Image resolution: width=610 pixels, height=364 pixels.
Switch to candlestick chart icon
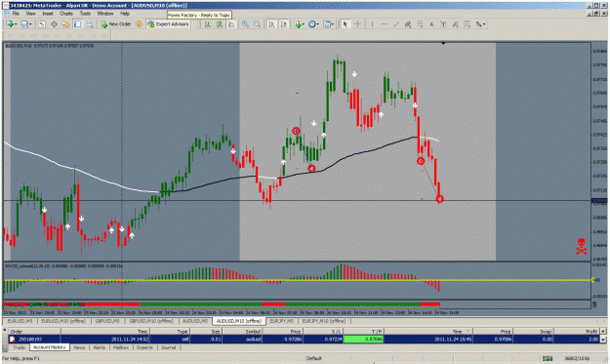click(x=220, y=24)
